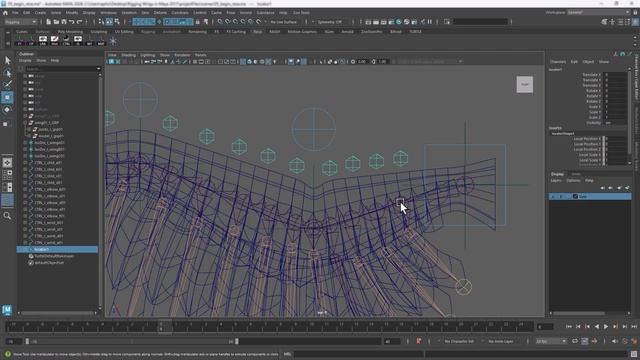Click the purple star shelf icon
Image resolution: width=640 pixels, height=360 pixels.
113,41
